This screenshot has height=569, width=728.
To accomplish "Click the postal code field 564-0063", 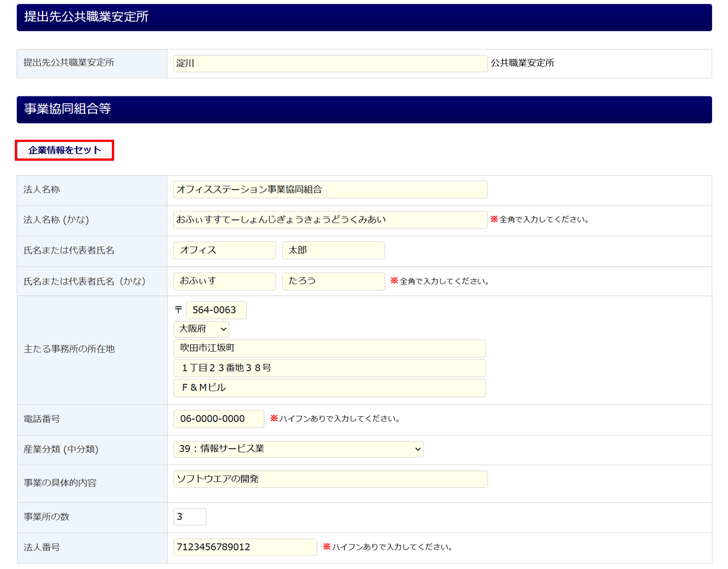I will [x=216, y=310].
